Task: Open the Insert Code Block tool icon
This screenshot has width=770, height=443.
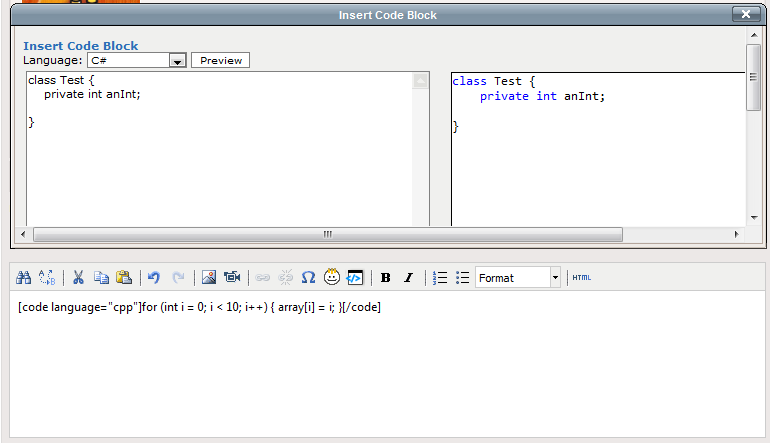Action: click(355, 278)
